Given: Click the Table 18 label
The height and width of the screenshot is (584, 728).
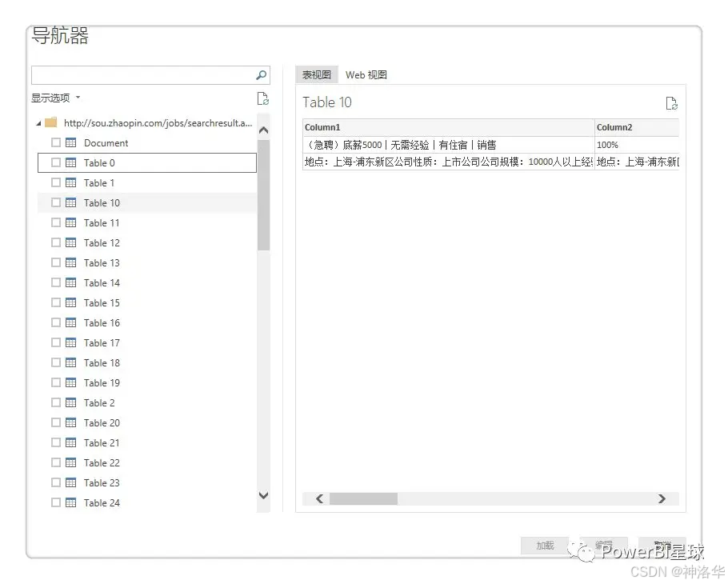Looking at the screenshot, I should [102, 362].
